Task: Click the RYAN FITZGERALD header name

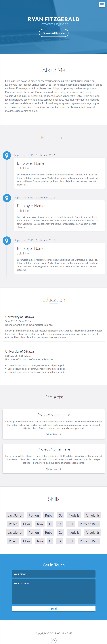Action: coord(53,19)
